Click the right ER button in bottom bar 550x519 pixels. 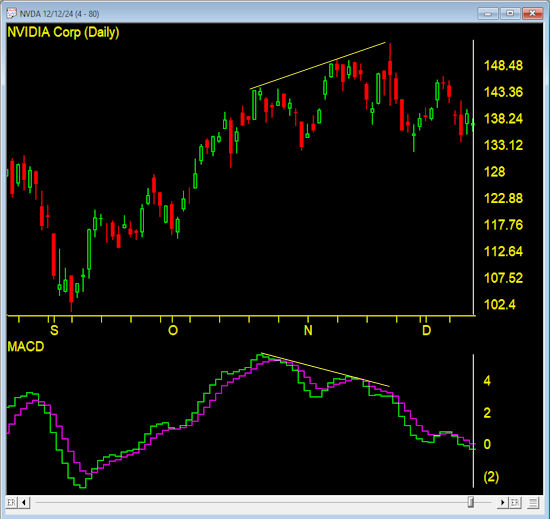[515, 503]
